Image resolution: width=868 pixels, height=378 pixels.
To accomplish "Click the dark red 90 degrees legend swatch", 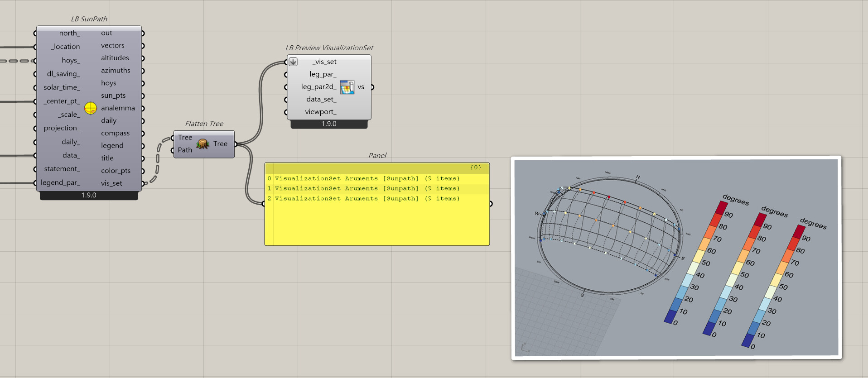I will (721, 207).
